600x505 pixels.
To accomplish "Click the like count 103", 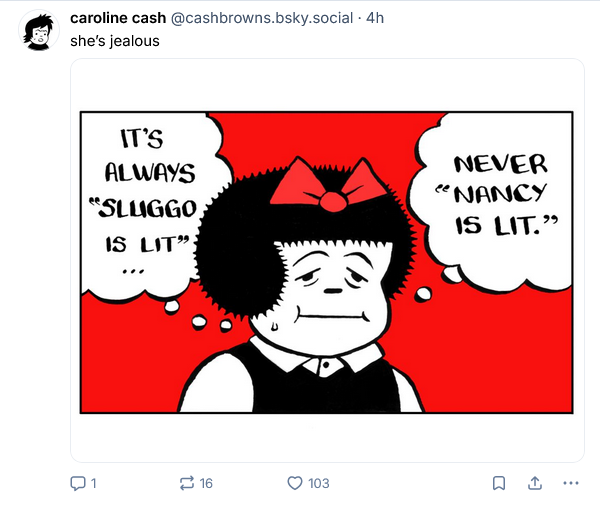I will point(318,483).
